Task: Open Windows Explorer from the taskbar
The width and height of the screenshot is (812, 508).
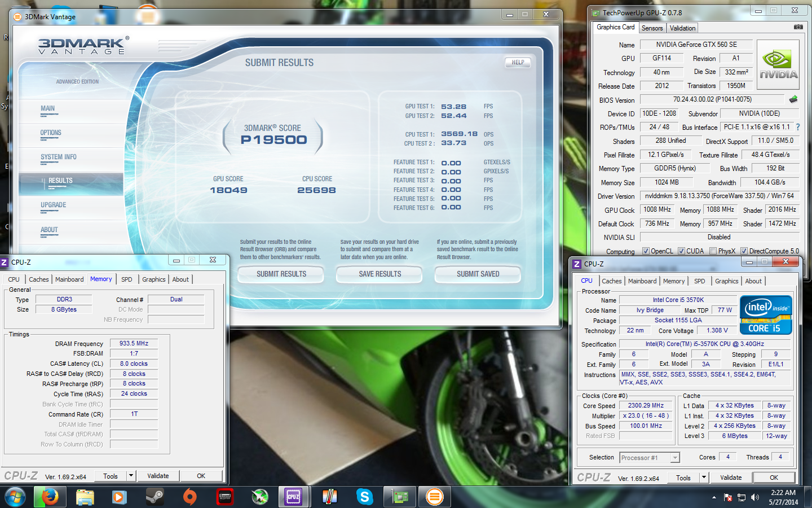Action: tap(85, 497)
